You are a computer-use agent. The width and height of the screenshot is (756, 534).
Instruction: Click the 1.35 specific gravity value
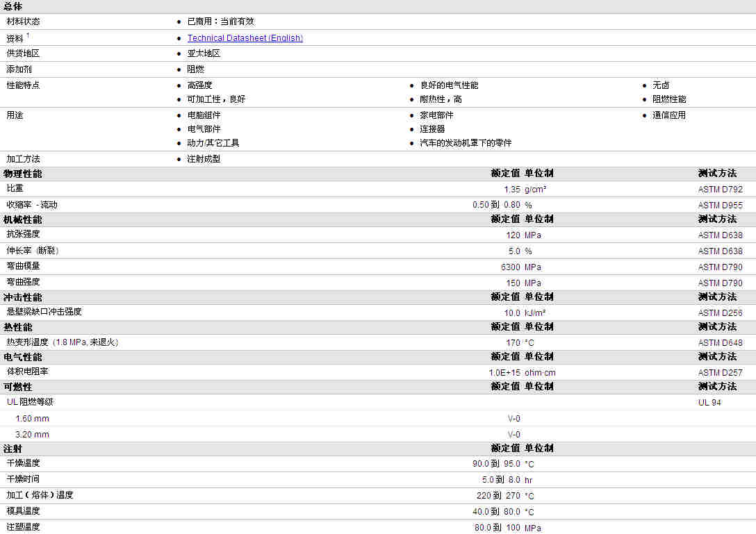512,190
